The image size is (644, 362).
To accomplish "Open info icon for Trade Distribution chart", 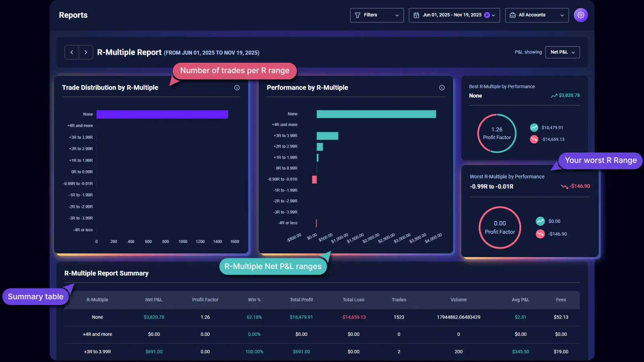I will click(237, 88).
